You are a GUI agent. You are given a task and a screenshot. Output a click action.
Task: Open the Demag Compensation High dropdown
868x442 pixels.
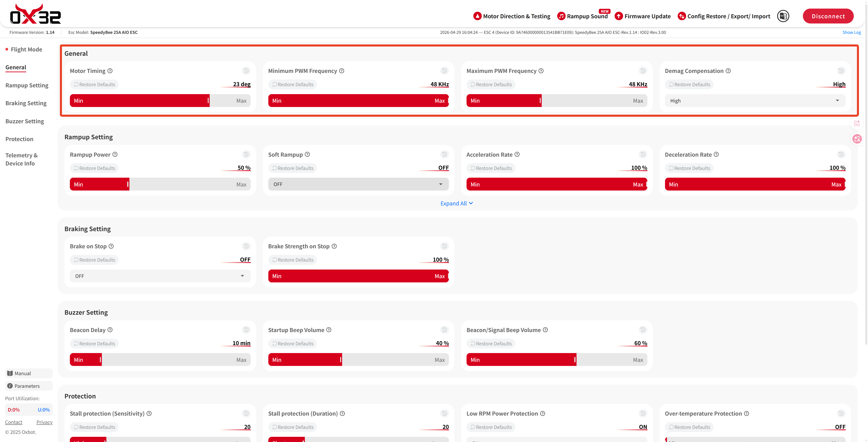coord(755,101)
